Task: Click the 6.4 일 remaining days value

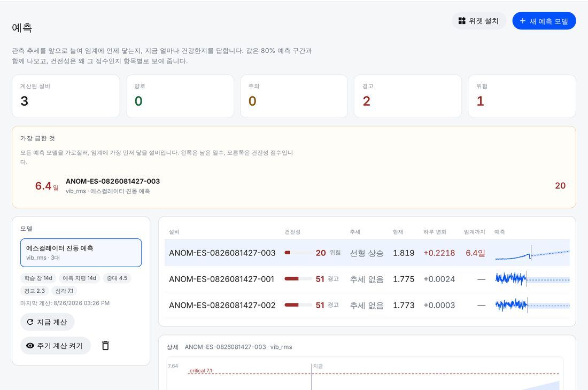Action: [x=47, y=186]
